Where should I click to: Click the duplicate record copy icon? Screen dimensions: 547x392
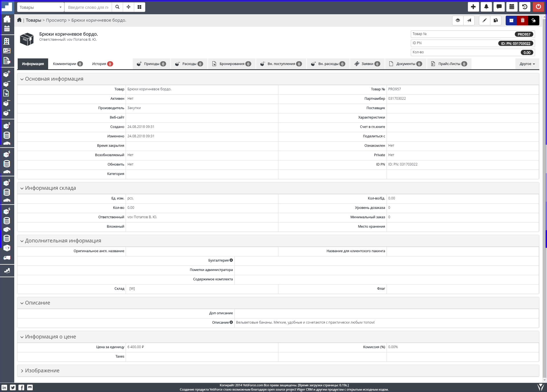coord(496,20)
